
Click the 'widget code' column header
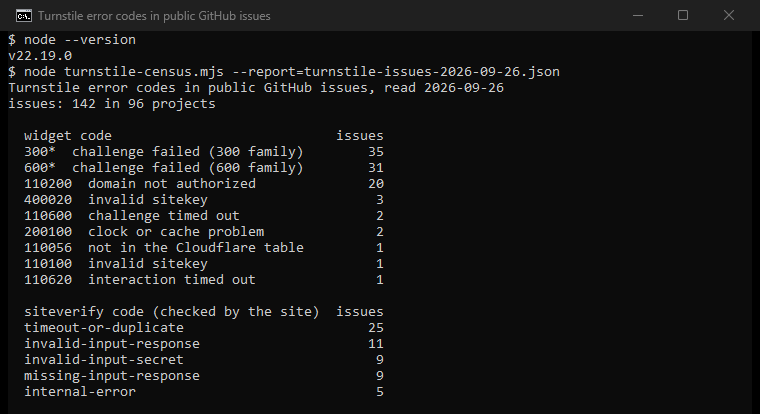coord(68,136)
